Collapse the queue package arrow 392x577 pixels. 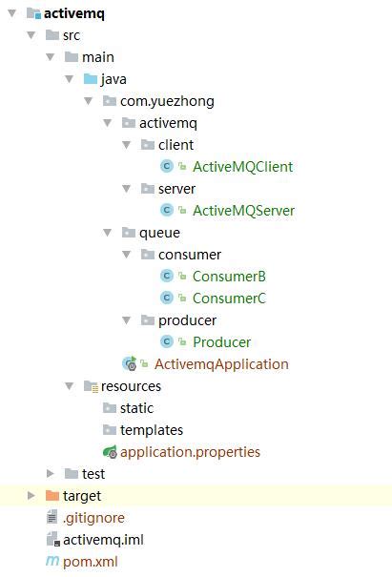108,233
